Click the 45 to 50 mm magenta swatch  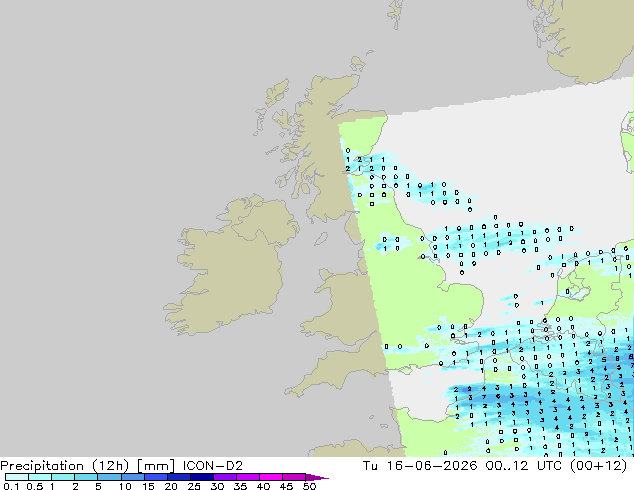[294, 477]
